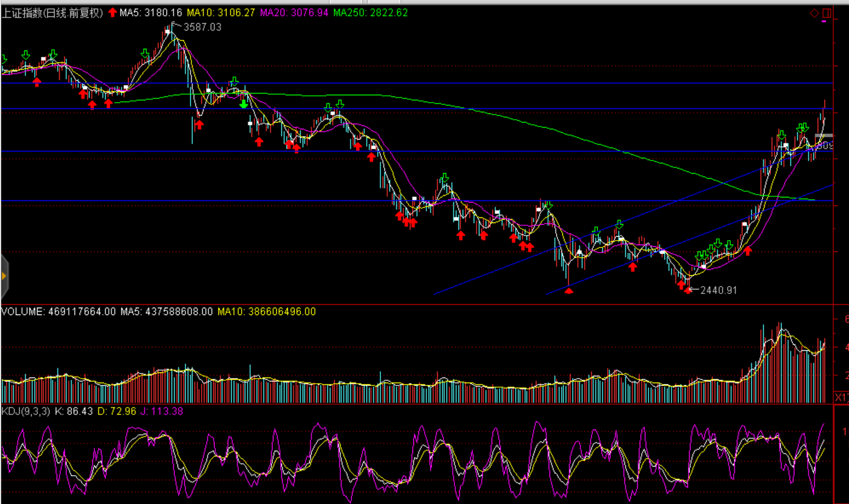Click the KDJ D value label

coord(117,411)
